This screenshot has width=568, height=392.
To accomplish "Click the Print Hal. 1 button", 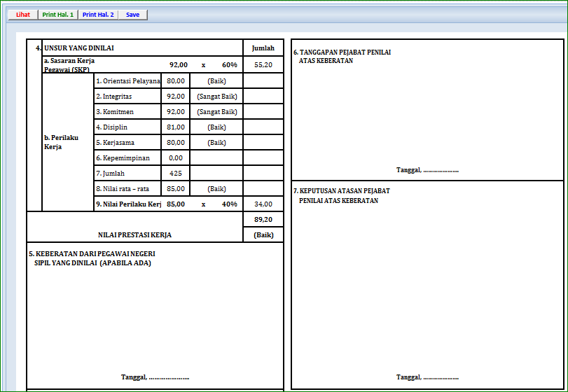I will pos(58,15).
